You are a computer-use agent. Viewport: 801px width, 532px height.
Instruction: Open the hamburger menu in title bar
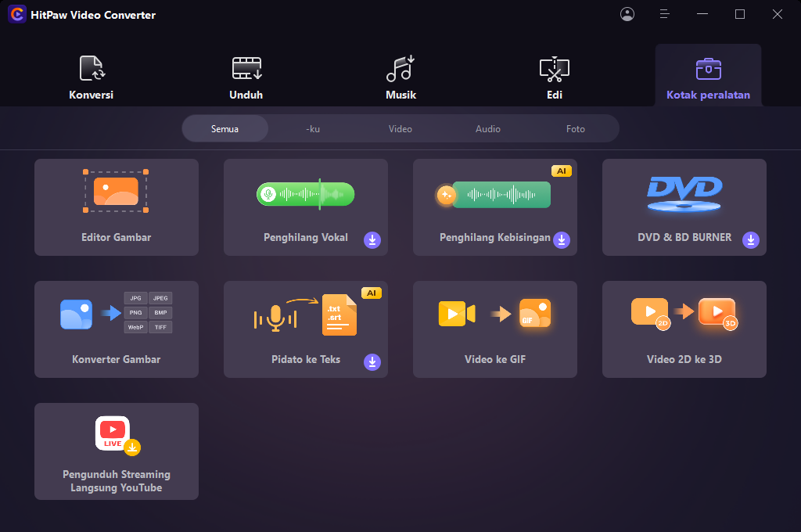665,14
